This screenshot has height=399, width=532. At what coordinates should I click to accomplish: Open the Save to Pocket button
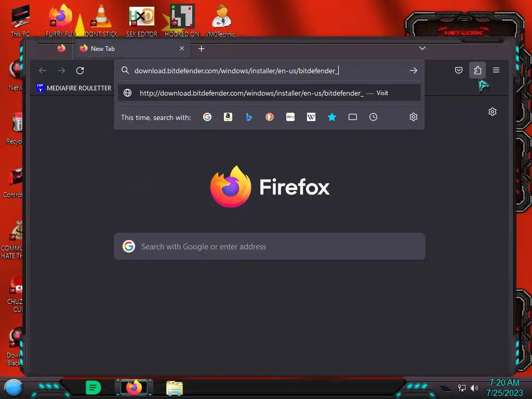pyautogui.click(x=459, y=70)
